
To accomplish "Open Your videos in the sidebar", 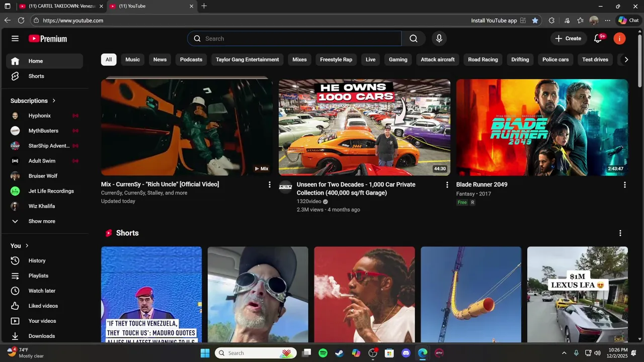I will [x=44, y=321].
